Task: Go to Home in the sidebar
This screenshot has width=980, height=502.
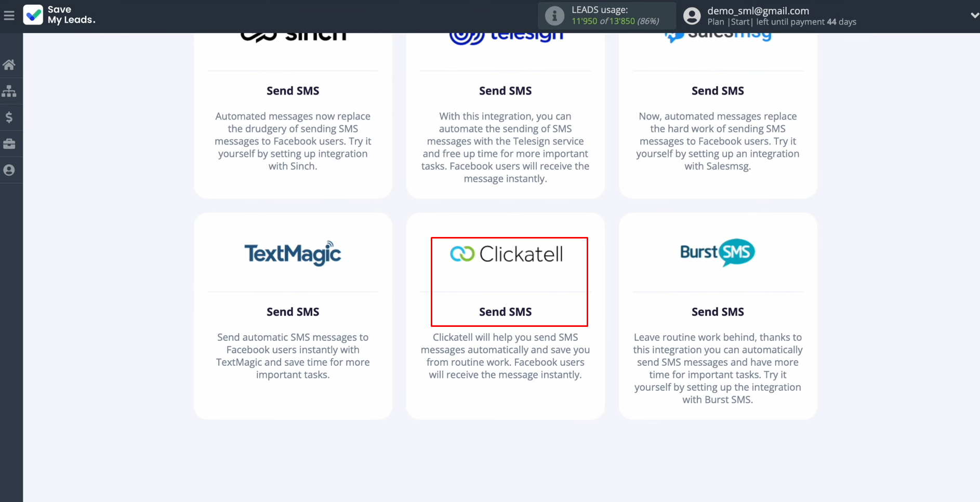Action: click(9, 65)
